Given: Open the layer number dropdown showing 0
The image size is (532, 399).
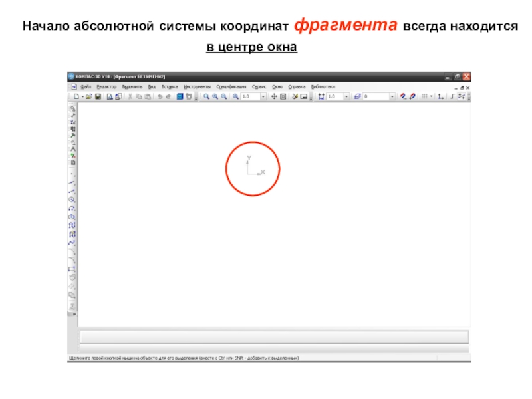Looking at the screenshot, I should 392,97.
